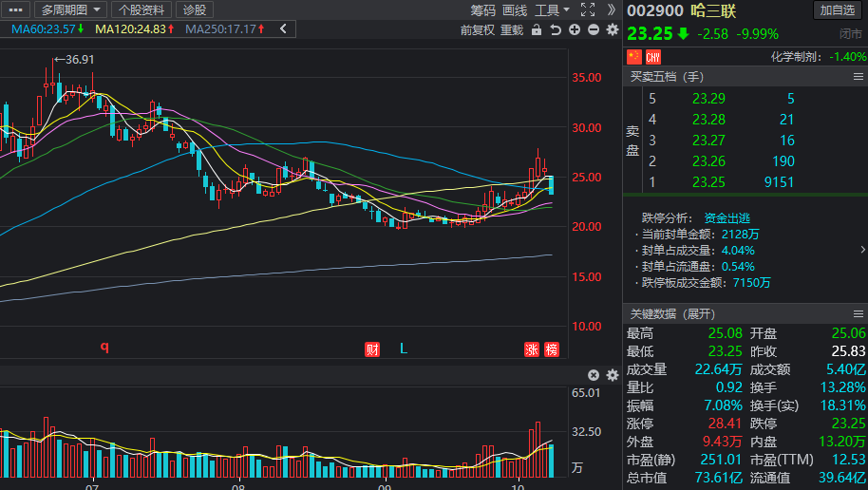Select sell level 2 price 23.26
868x490 pixels.
(708, 161)
